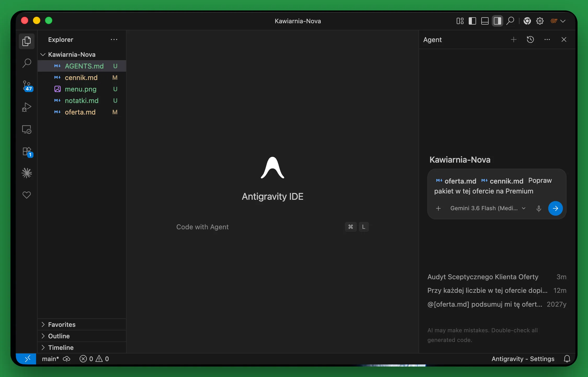
Task: Open the Remote Explorer view
Action: 27,129
